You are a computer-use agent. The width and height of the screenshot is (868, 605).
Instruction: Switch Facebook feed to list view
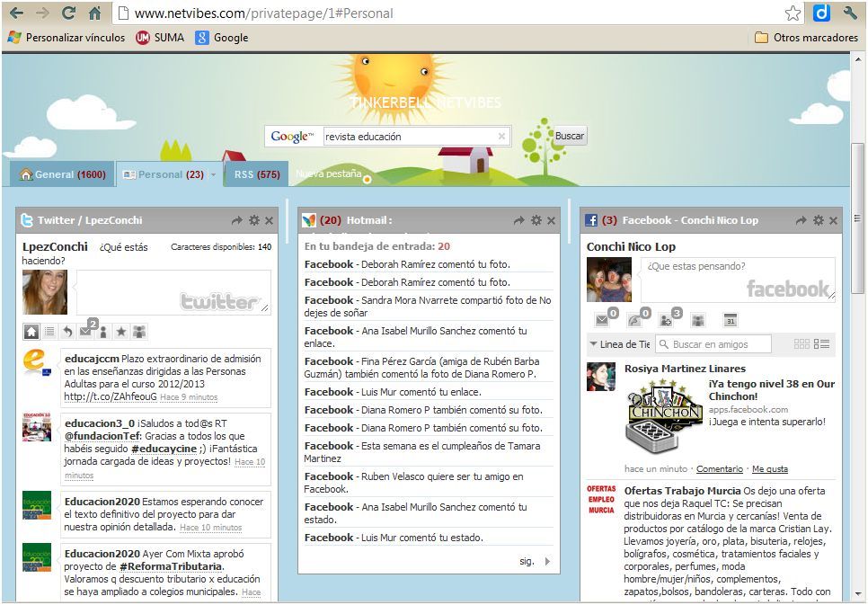pyautogui.click(x=821, y=344)
